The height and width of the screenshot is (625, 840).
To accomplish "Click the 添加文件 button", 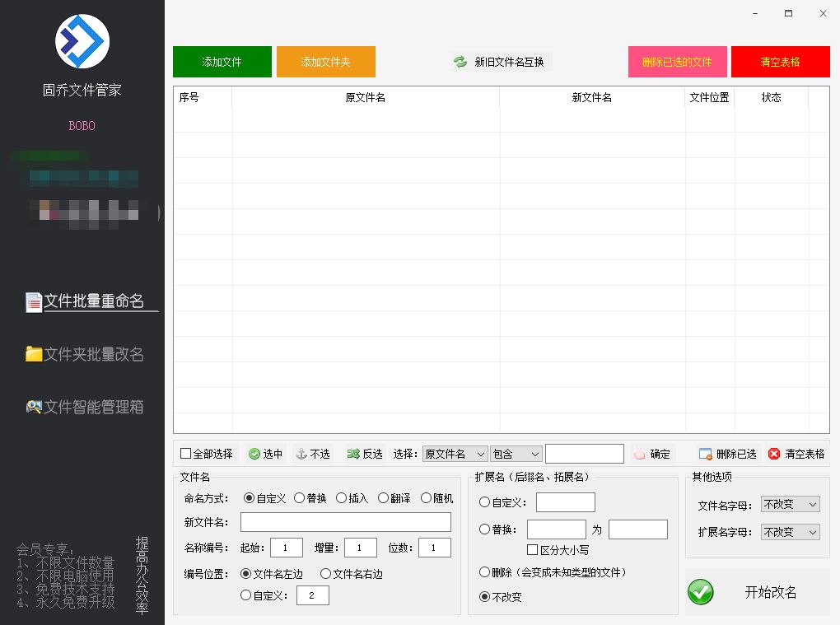I will (x=222, y=61).
